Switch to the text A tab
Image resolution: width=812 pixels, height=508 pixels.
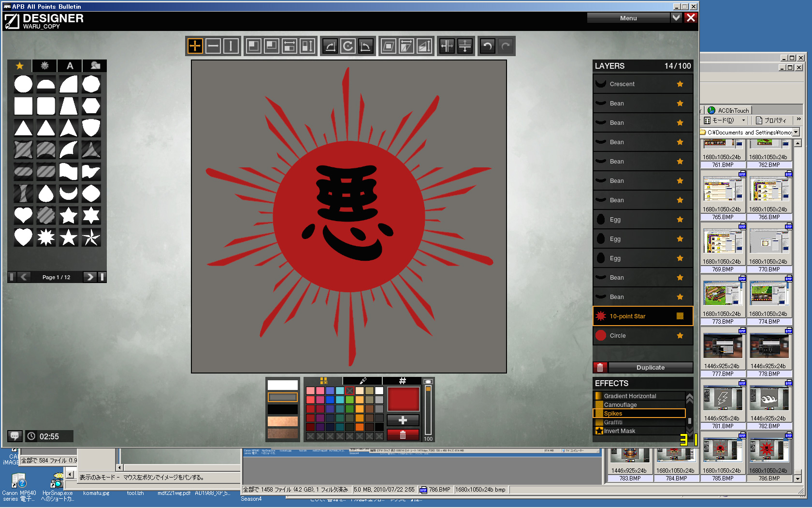(x=70, y=66)
